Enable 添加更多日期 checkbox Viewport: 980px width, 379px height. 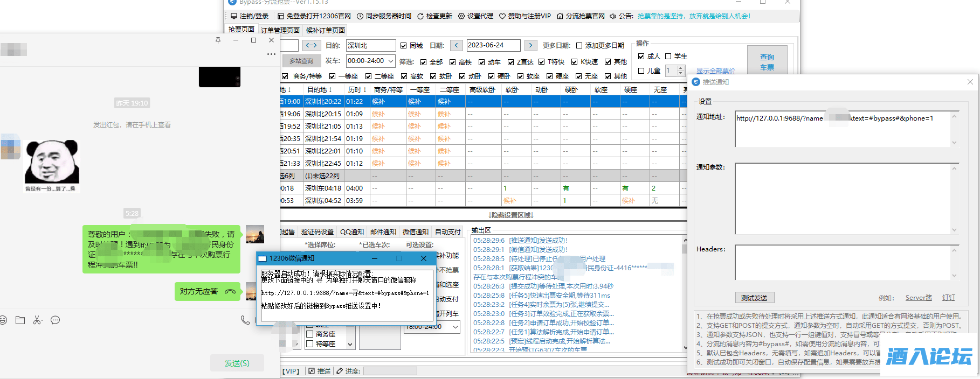(579, 46)
